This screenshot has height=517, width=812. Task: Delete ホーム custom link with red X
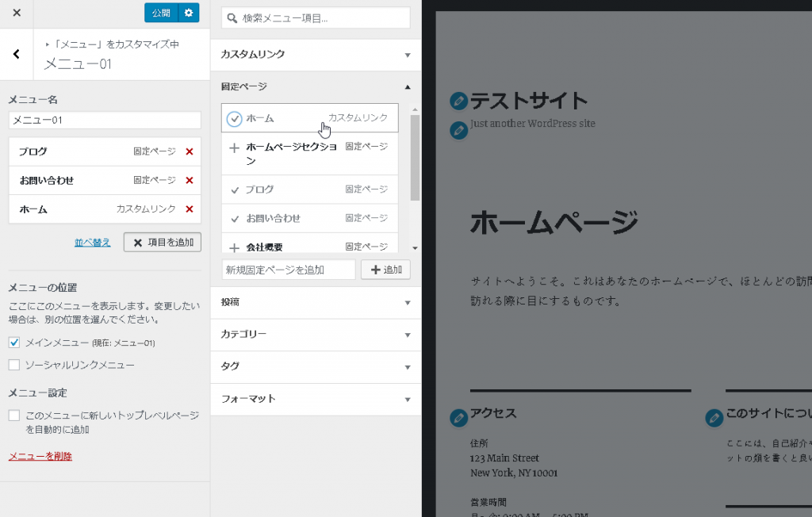click(189, 209)
